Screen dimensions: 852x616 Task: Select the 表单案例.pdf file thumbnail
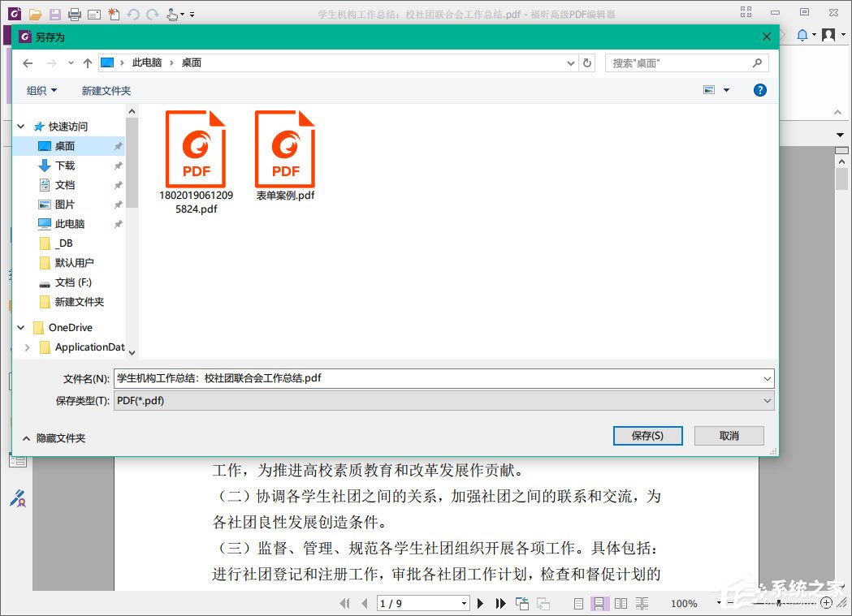[285, 150]
